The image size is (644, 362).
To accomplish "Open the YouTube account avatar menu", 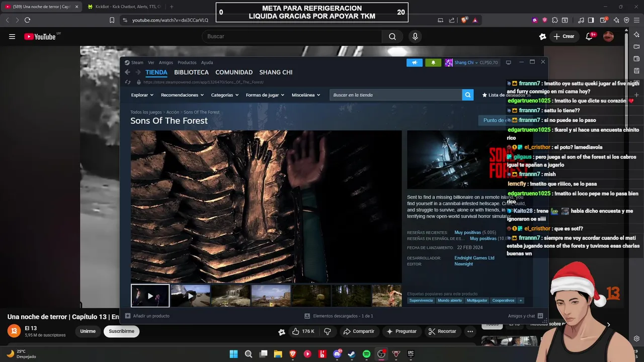I will tap(608, 36).
